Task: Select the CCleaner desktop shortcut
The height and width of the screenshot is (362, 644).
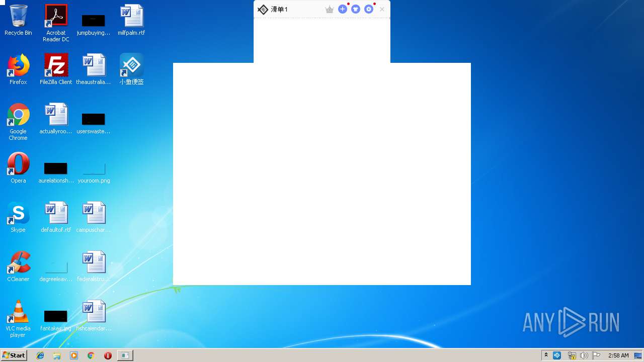Action: pyautogui.click(x=18, y=266)
